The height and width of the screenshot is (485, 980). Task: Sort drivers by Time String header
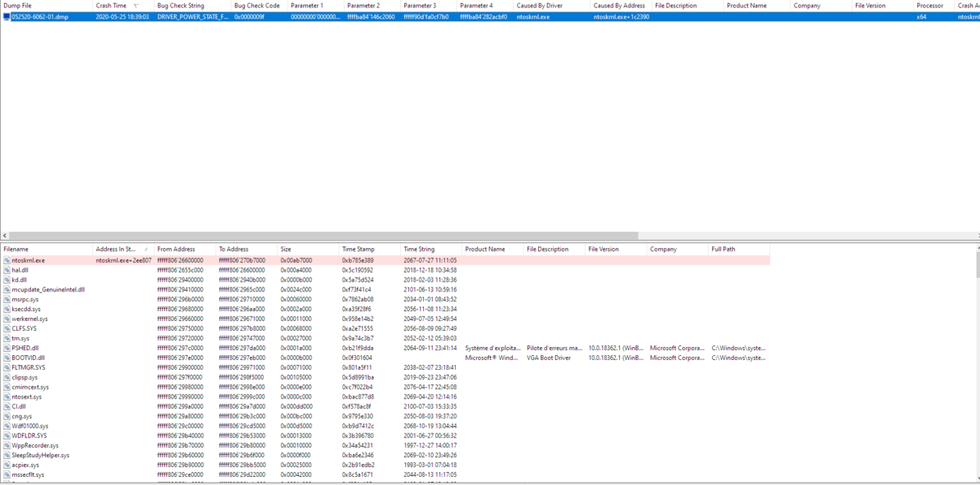tap(432, 249)
